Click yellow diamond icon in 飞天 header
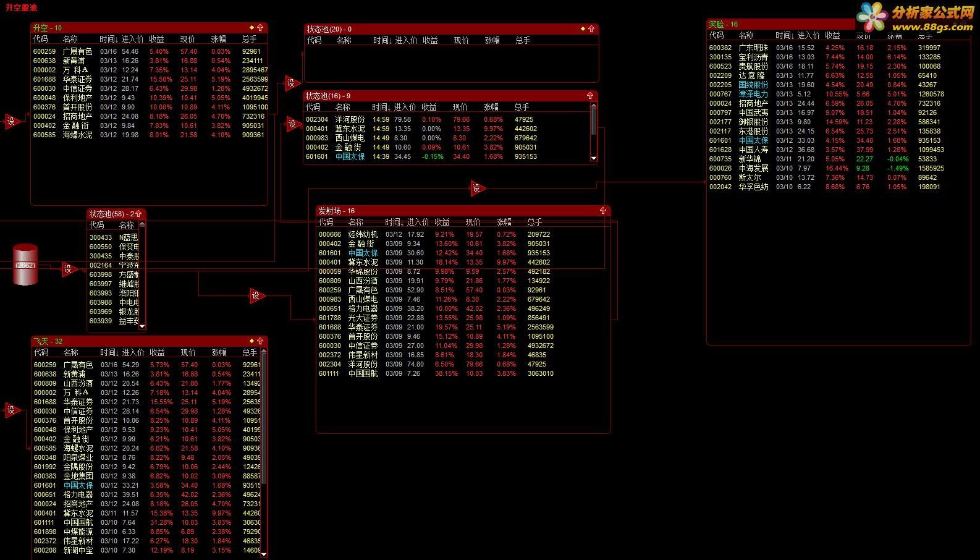This screenshot has height=560, width=980. [x=251, y=341]
